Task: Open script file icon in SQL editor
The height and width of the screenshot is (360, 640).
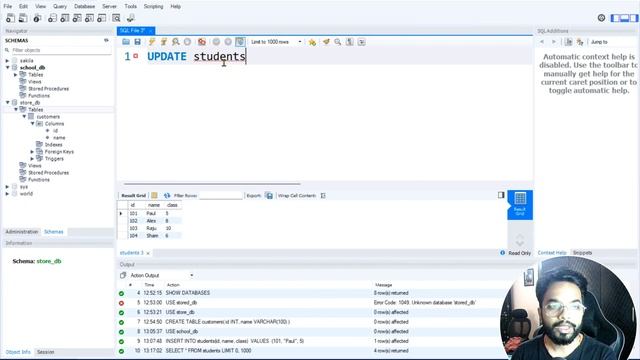Action: pyautogui.click(x=126, y=42)
